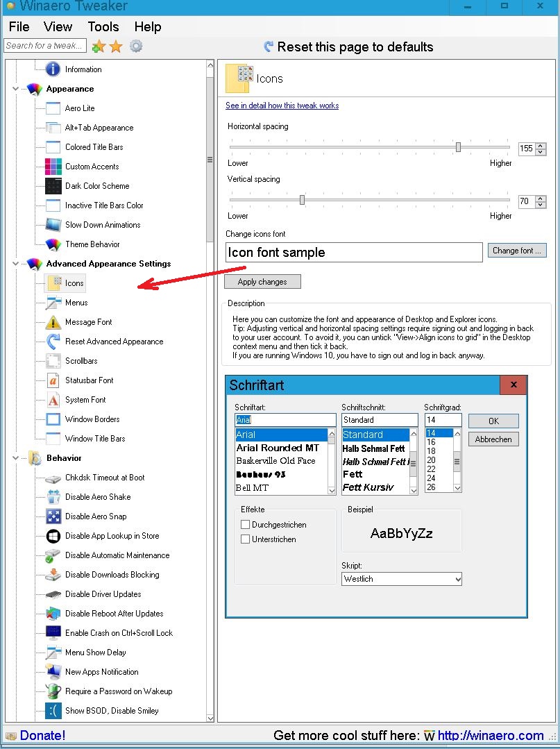Decrease the Vertical spacing value with spinner down
The width and height of the screenshot is (560, 749).
541,205
